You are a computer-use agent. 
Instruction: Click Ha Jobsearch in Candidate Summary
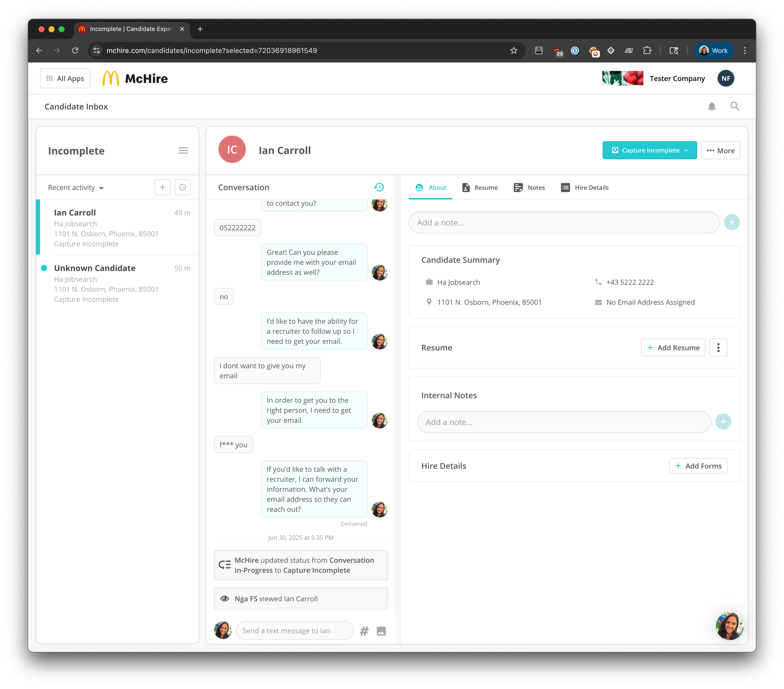(458, 282)
